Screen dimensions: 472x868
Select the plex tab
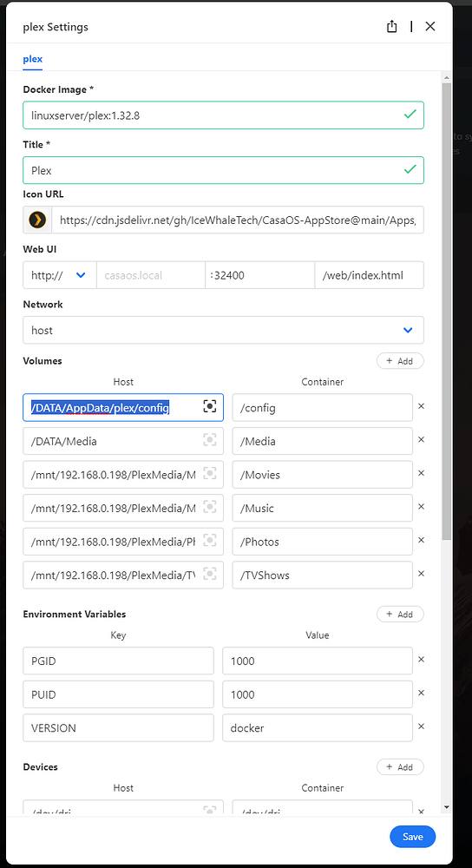(x=33, y=59)
